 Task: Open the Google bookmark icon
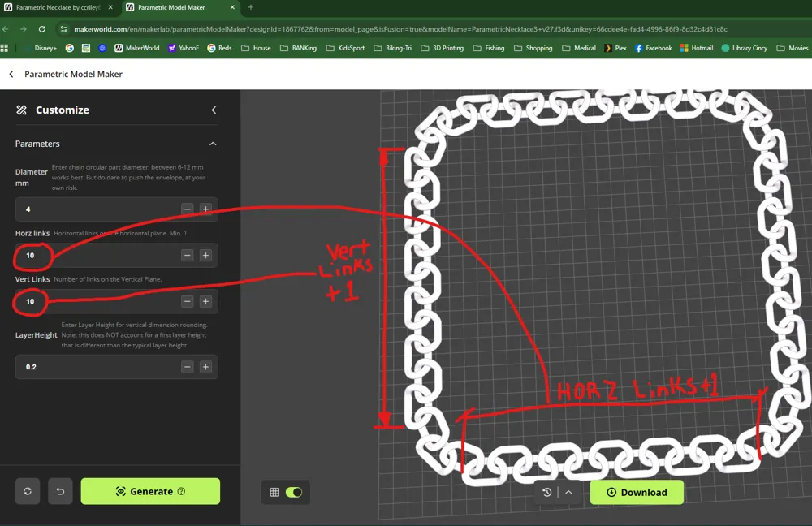[x=69, y=48]
